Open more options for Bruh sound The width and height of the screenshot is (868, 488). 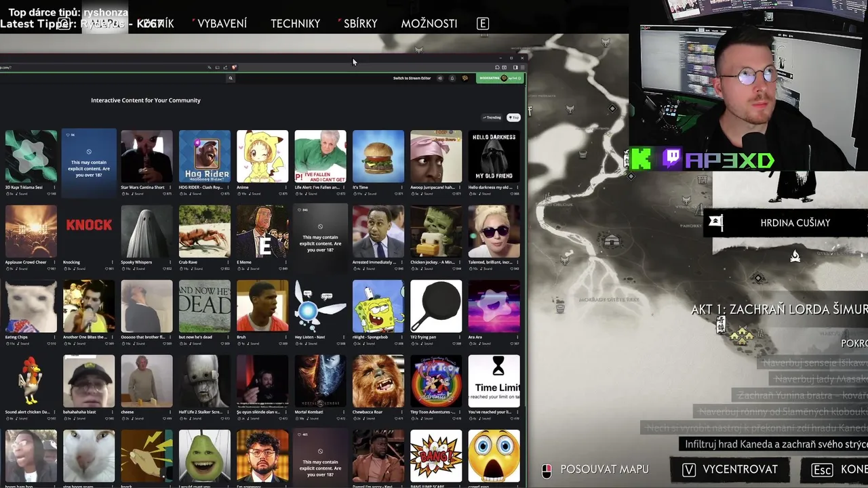pos(285,337)
